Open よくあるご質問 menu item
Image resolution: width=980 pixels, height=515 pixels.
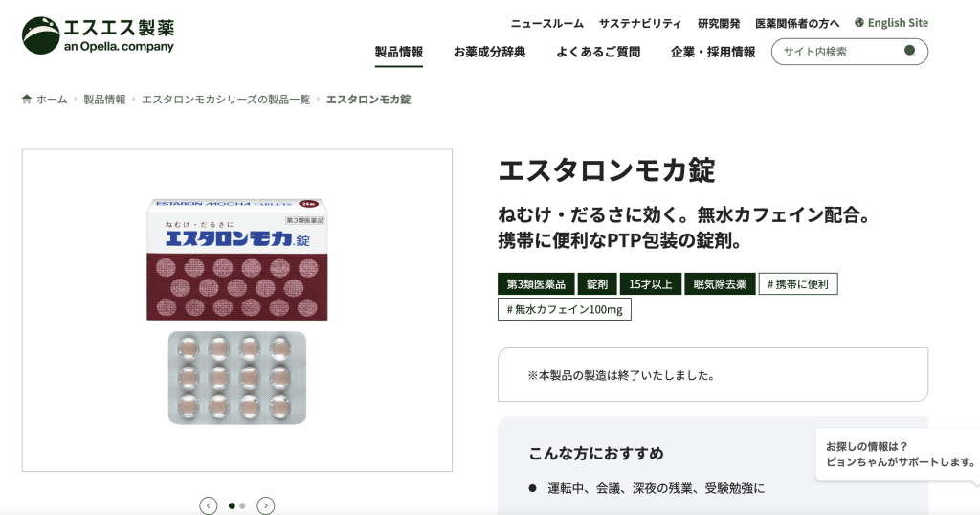[598, 52]
